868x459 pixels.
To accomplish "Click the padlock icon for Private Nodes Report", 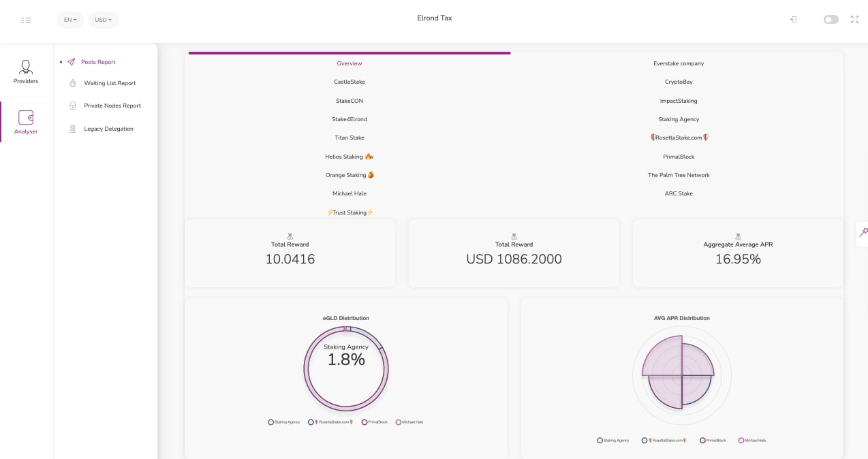I will pyautogui.click(x=73, y=106).
